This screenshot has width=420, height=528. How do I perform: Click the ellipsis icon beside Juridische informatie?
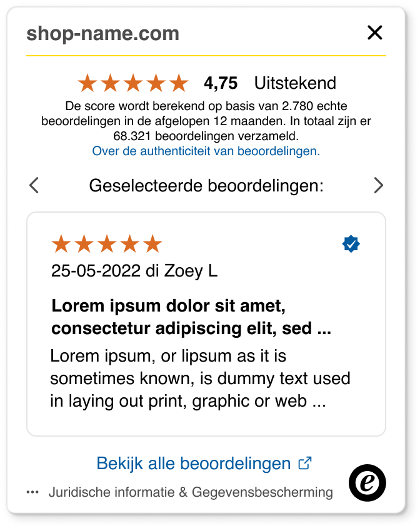coord(31,492)
